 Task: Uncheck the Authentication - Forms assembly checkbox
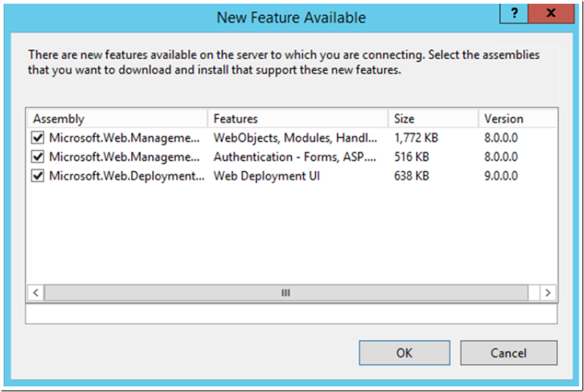[38, 157]
